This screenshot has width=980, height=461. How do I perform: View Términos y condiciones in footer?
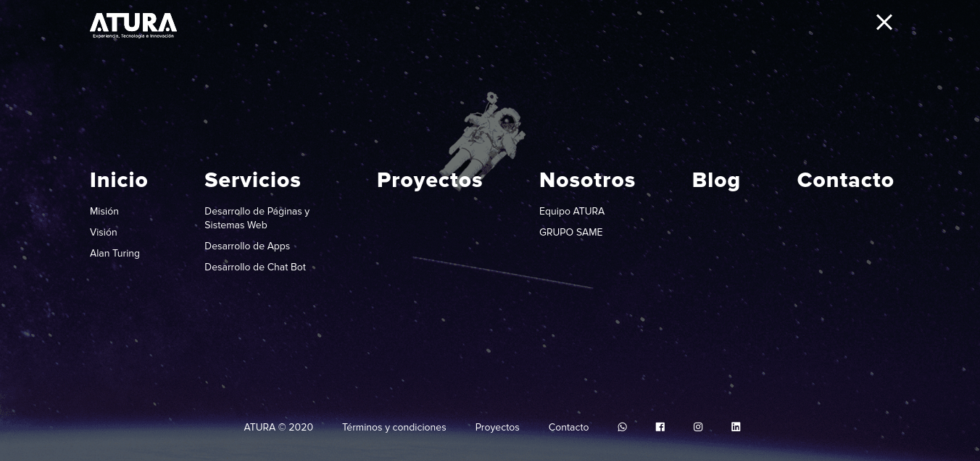coord(394,427)
